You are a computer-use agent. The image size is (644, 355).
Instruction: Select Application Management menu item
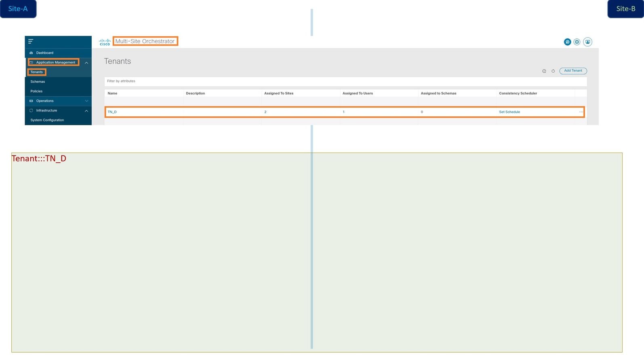[x=56, y=63]
